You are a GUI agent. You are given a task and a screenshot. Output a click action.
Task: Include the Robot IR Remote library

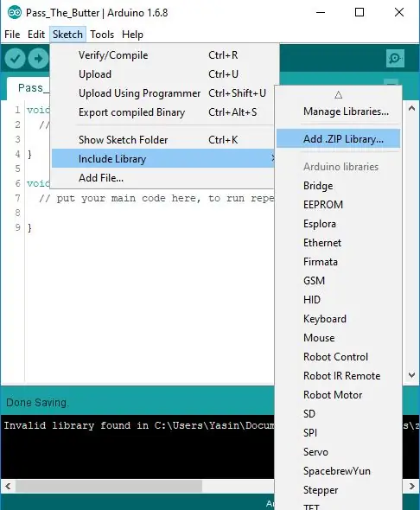point(338,376)
